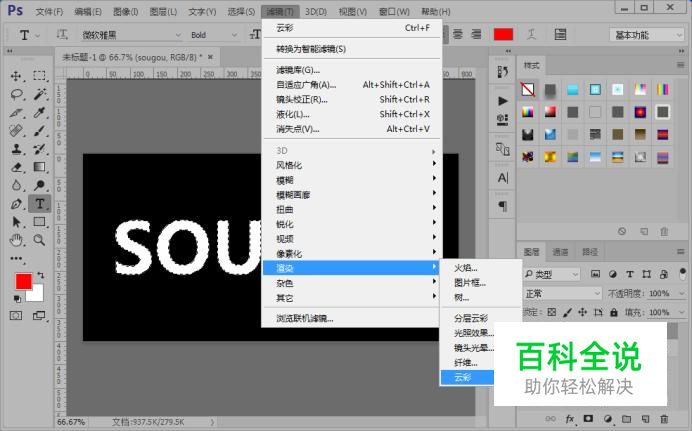Toggle the adjustment layer filter
This screenshot has height=431, width=692.
coord(613,274)
